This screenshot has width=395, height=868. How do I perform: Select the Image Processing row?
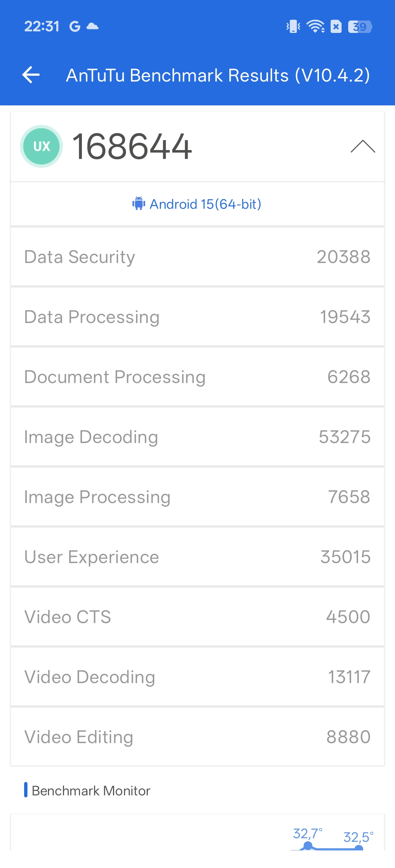(197, 497)
